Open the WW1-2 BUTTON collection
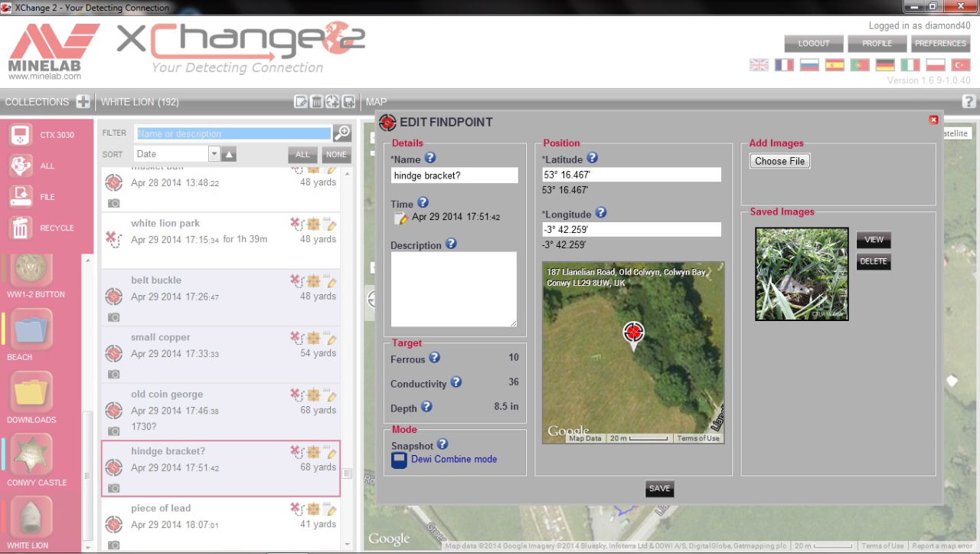 pyautogui.click(x=32, y=270)
